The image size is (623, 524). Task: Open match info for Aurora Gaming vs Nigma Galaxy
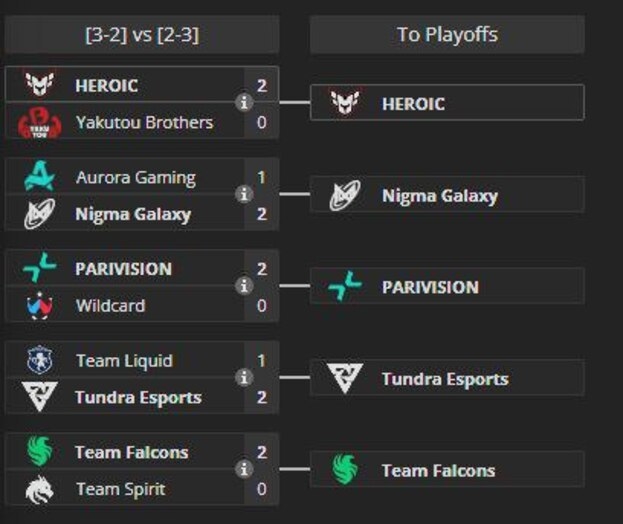[243, 195]
